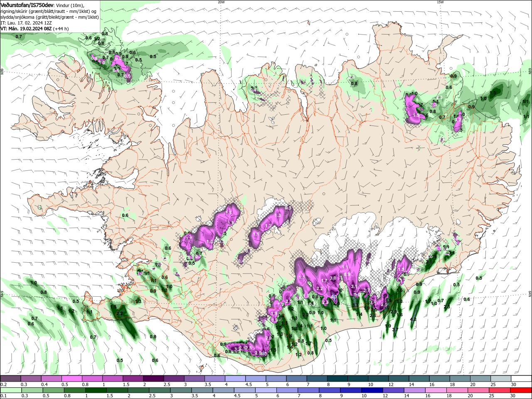Pick the snow scale swatch starting at 0.3

pos(31,379)
